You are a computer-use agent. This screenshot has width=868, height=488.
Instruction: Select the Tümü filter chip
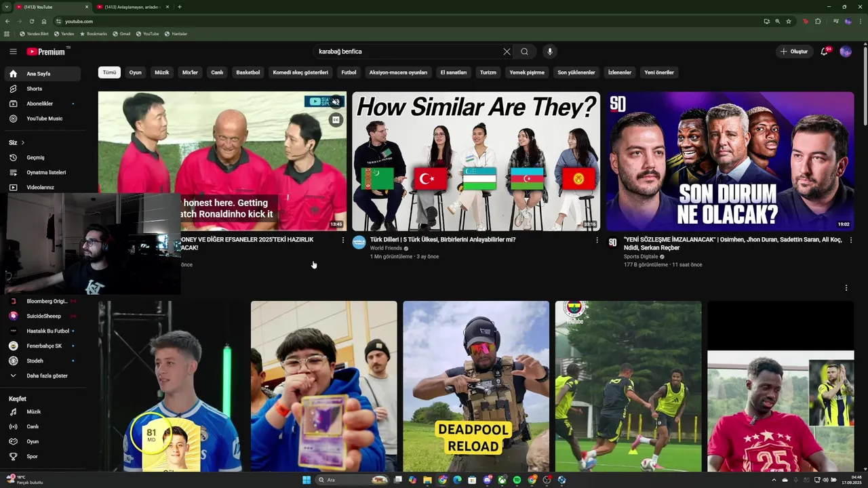pyautogui.click(x=109, y=73)
